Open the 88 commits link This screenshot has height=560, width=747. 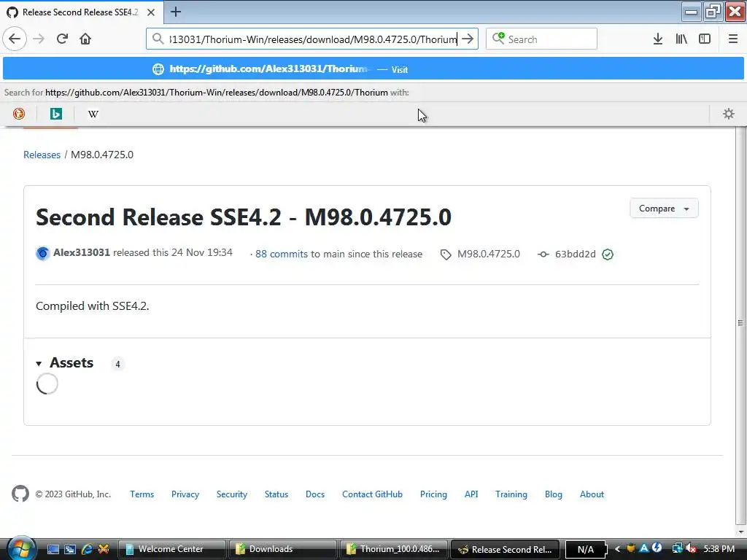tap(282, 254)
